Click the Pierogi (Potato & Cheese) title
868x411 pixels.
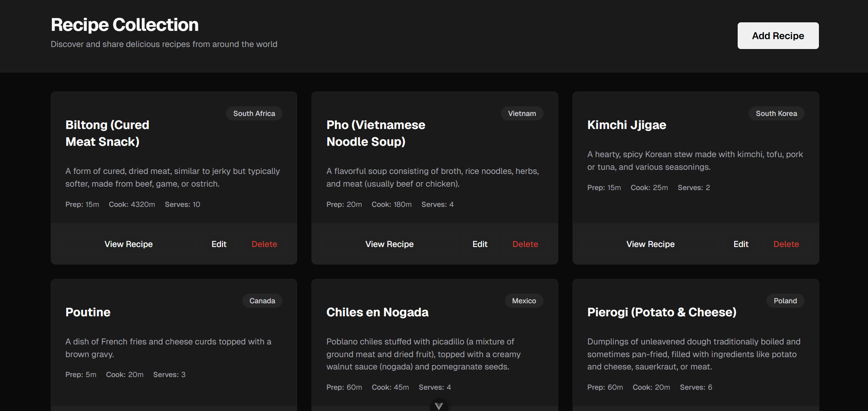[x=662, y=312]
